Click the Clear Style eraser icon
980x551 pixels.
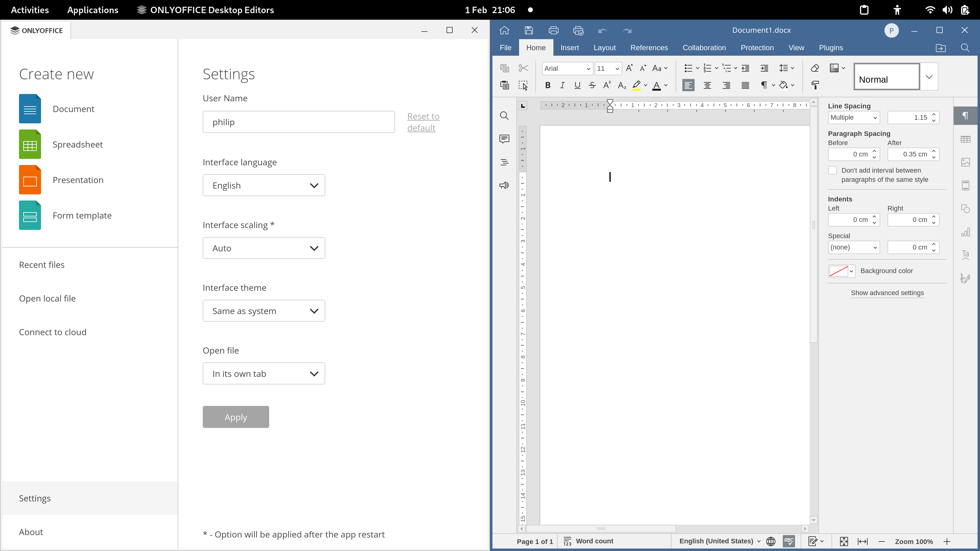tap(815, 68)
